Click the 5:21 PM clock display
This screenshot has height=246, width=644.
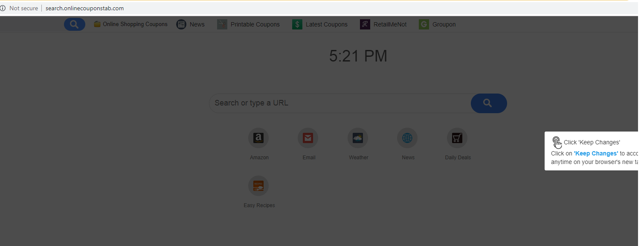click(x=358, y=56)
